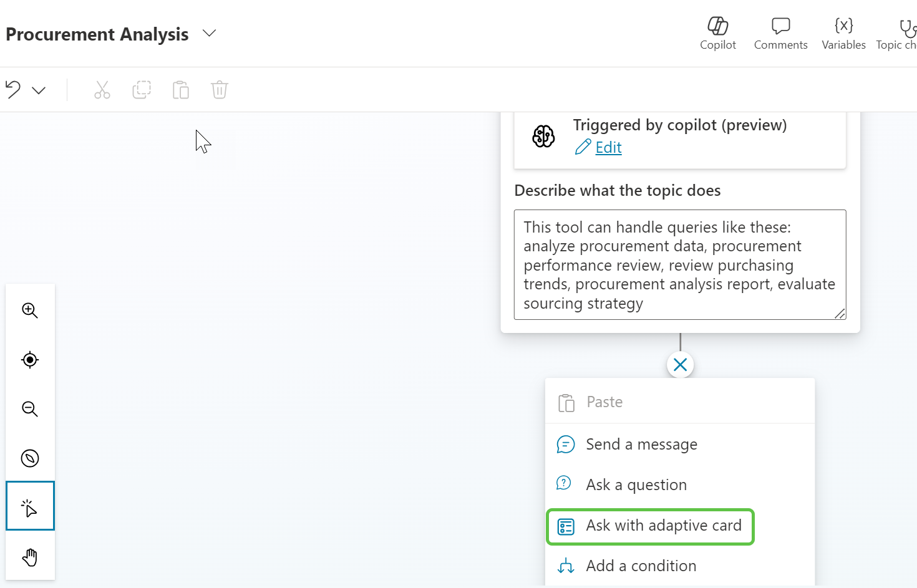Click the Copy icon in toolbar
917x588 pixels.
142,90
